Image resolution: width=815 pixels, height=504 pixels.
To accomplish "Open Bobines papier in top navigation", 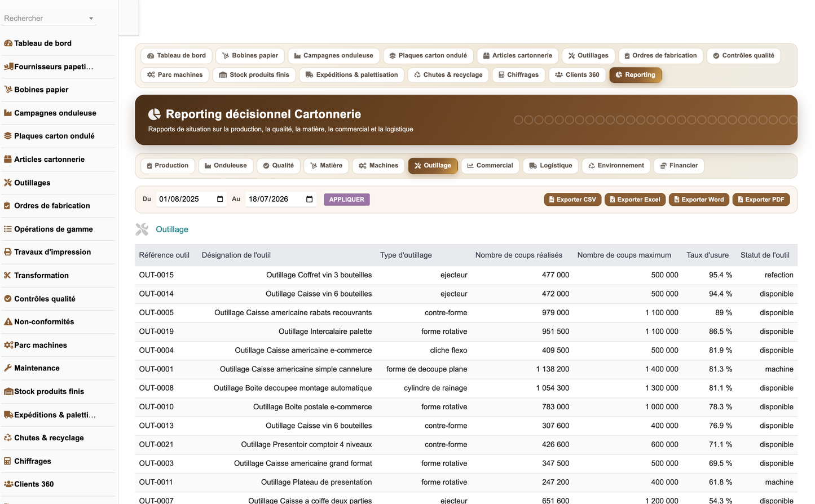I will coord(250,56).
